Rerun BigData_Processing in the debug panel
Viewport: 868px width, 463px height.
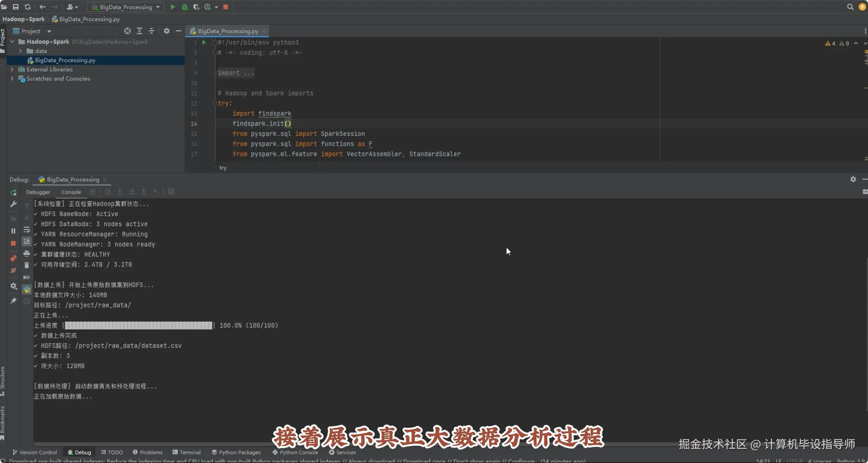point(13,192)
